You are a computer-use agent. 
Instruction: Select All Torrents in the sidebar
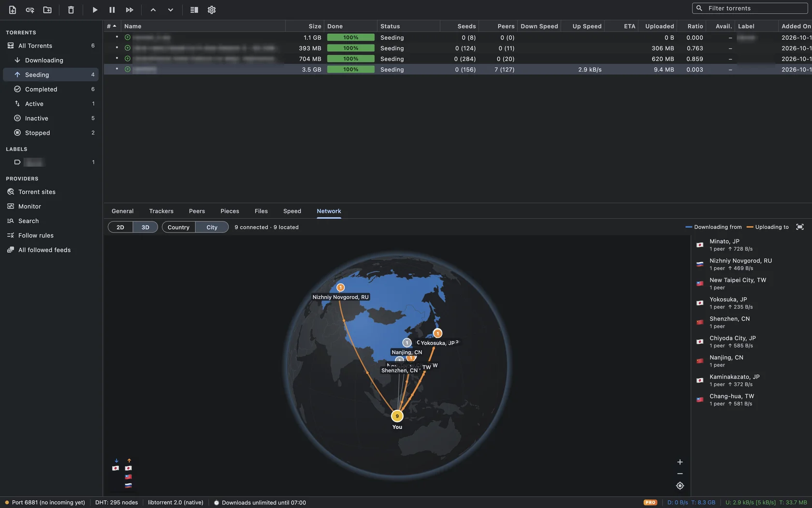(51, 45)
